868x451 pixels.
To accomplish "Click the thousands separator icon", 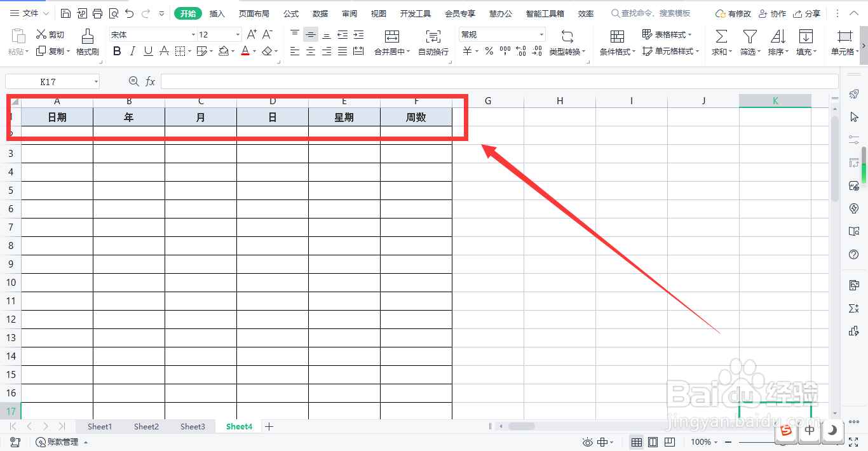I will [x=505, y=51].
